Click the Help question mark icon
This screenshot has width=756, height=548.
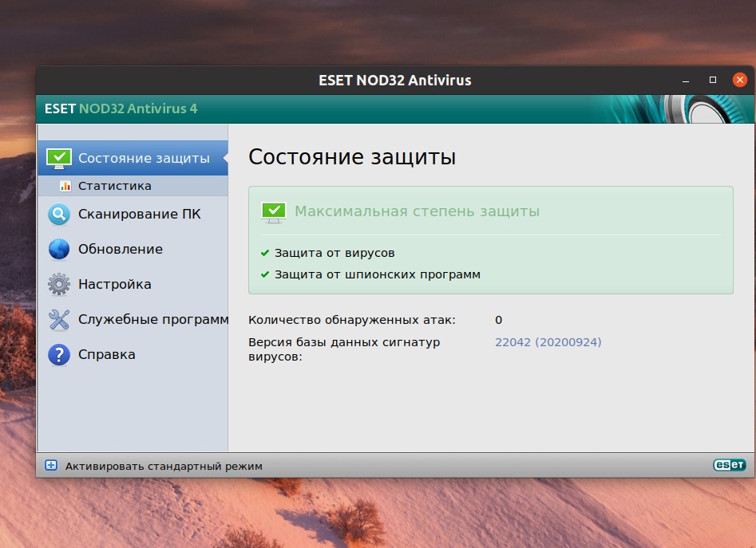pyautogui.click(x=59, y=355)
